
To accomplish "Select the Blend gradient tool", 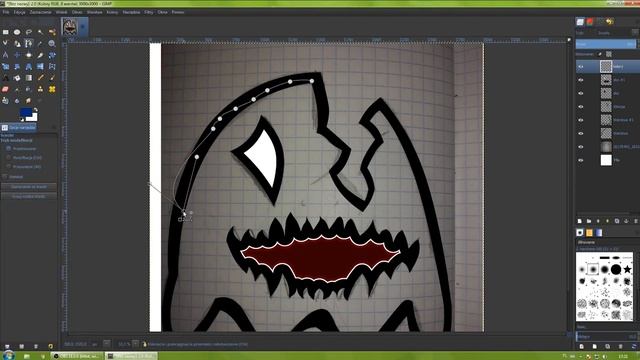I will coord(29,78).
